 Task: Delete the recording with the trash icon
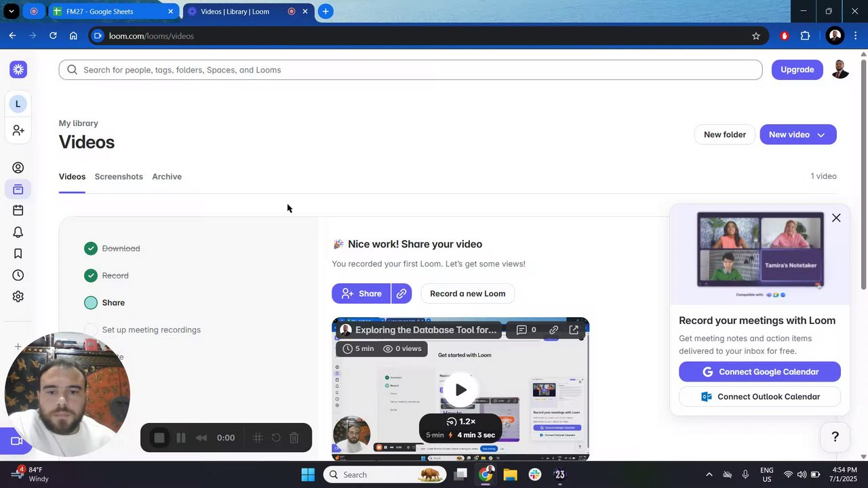tap(294, 438)
